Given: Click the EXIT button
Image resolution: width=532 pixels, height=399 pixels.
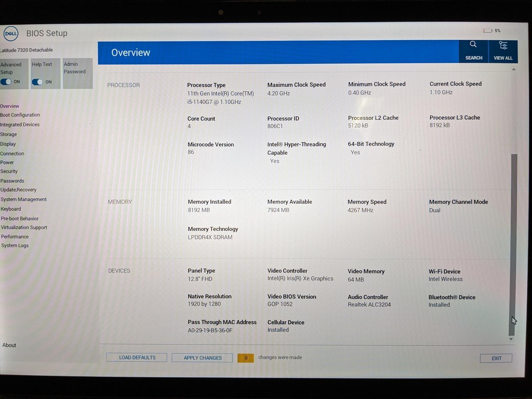Looking at the screenshot, I should pyautogui.click(x=496, y=358).
